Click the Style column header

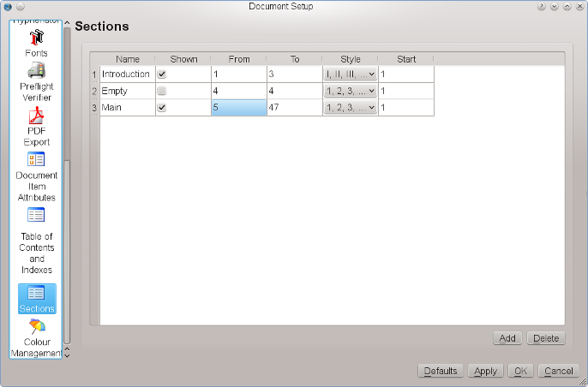[x=351, y=59]
